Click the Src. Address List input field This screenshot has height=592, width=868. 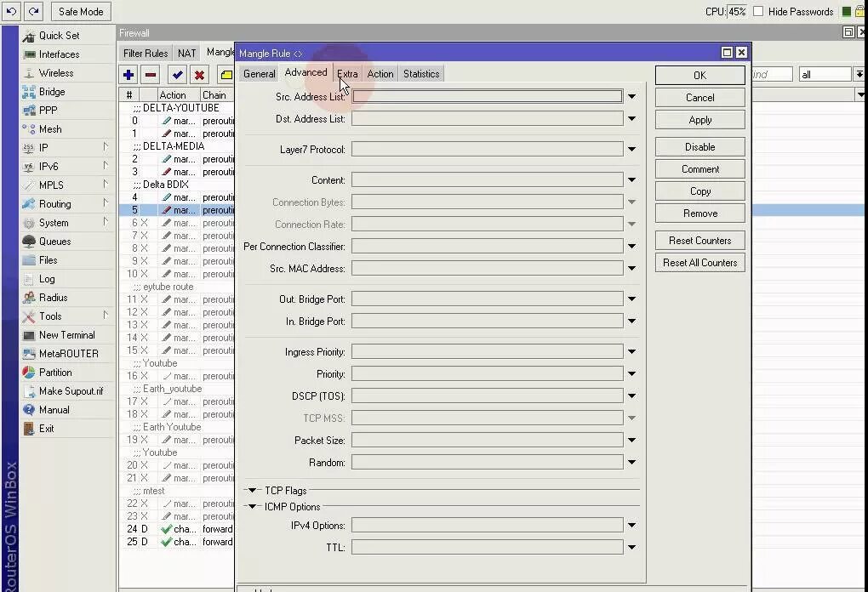[487, 96]
